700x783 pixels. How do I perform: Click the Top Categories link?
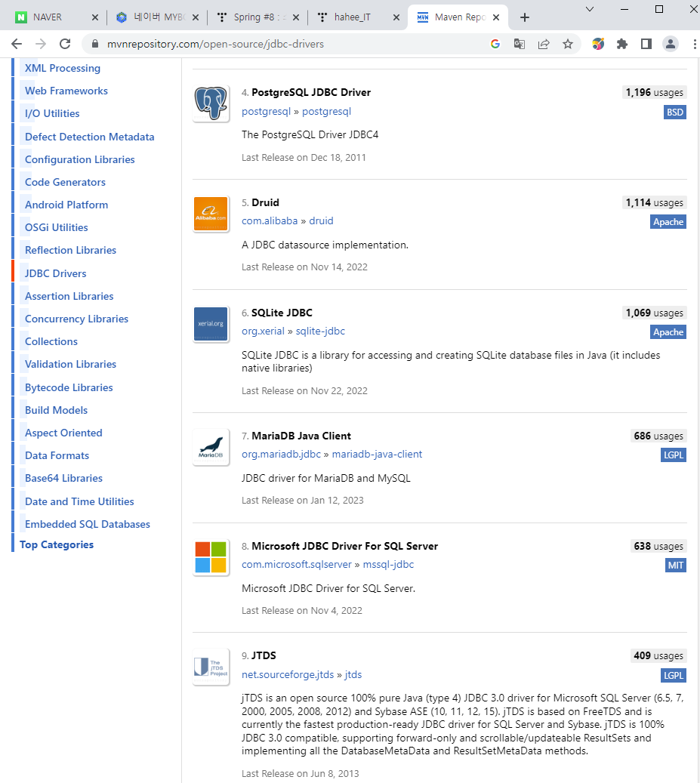pyautogui.click(x=57, y=545)
